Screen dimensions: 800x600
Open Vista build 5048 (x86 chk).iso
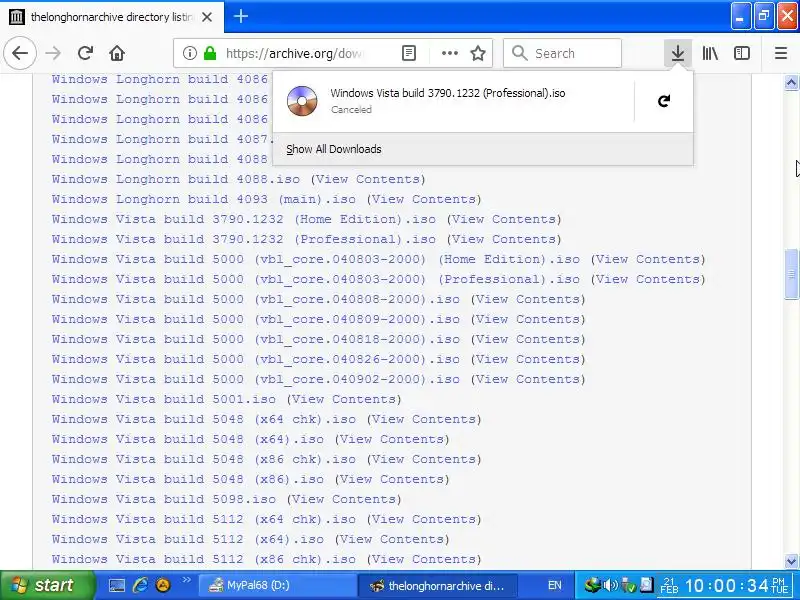coord(204,459)
